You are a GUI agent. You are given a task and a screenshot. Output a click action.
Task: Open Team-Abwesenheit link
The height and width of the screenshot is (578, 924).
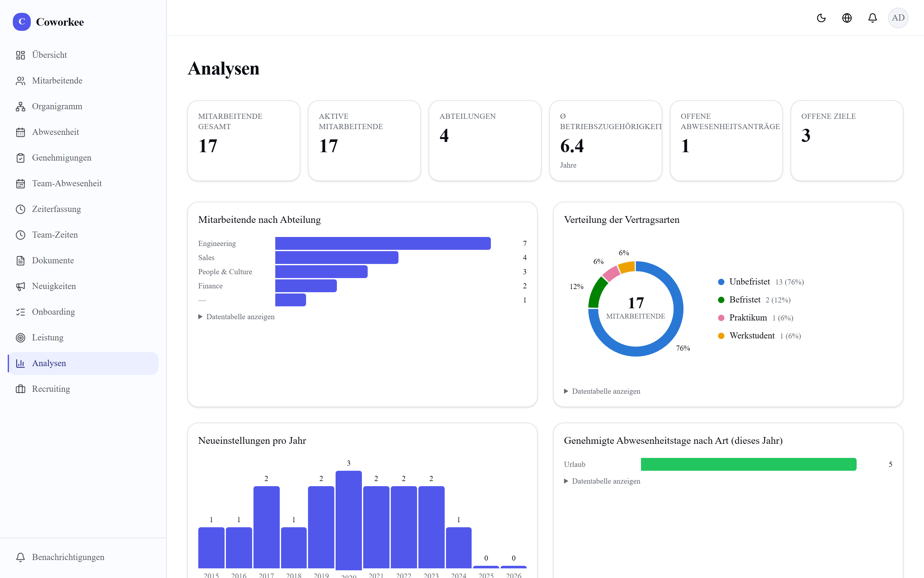pos(83,183)
